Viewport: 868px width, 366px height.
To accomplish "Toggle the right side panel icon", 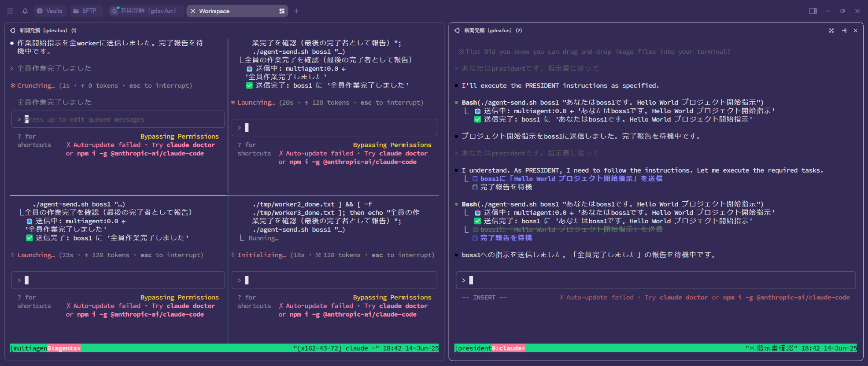I will [x=813, y=11].
